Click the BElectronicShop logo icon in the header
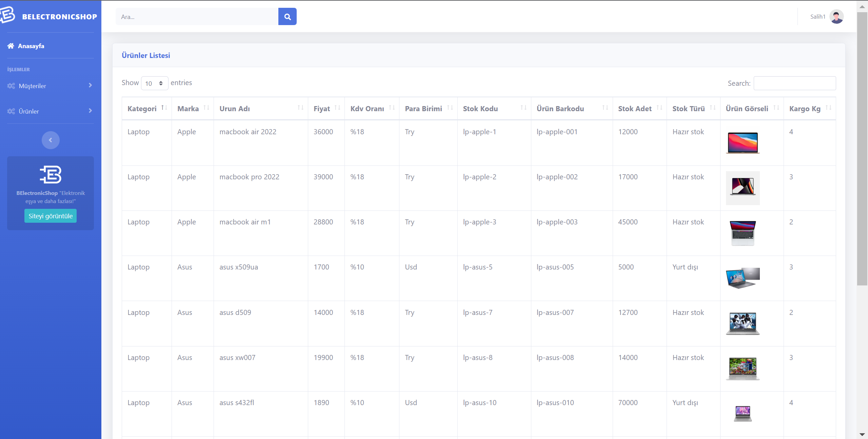 point(7,15)
